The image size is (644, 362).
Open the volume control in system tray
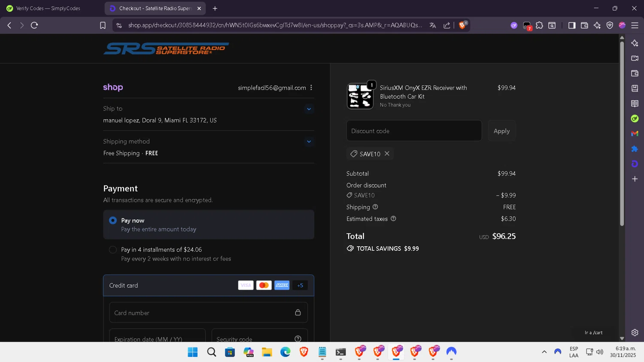pyautogui.click(x=600, y=352)
